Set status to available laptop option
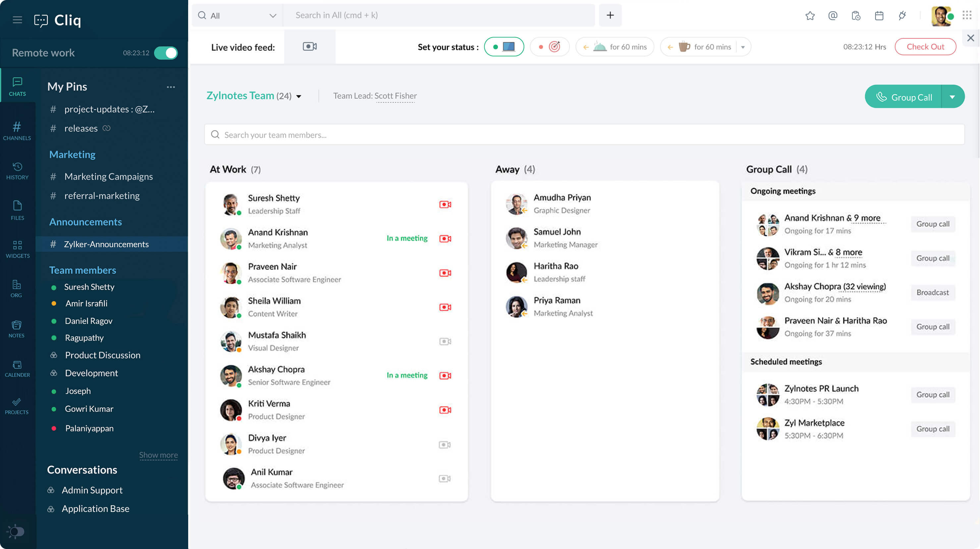 click(504, 47)
